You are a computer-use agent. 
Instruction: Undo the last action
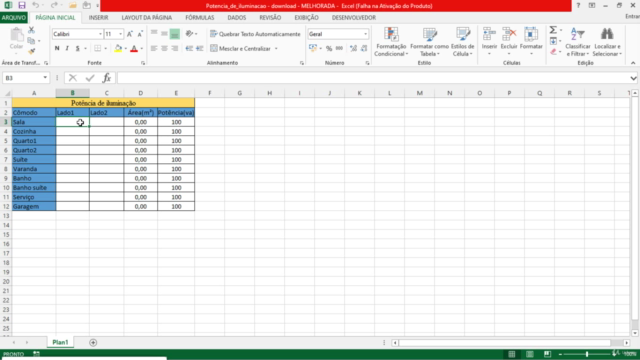point(36,5)
